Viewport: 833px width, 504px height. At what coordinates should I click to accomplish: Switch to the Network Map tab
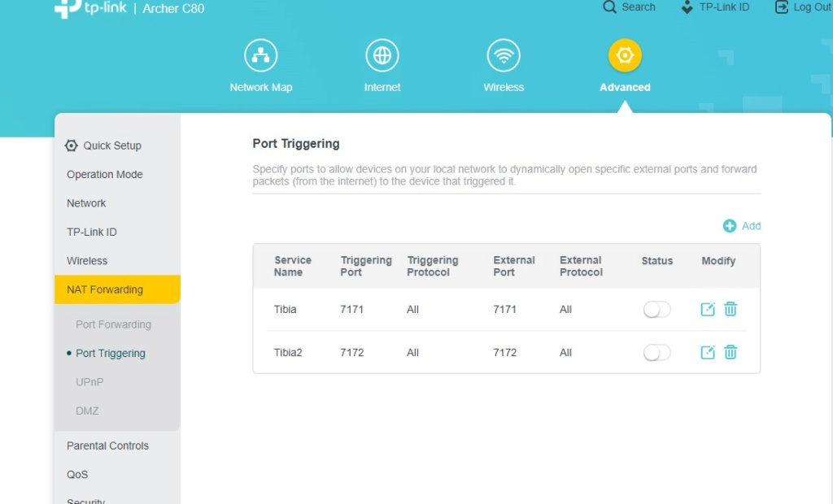(x=261, y=87)
